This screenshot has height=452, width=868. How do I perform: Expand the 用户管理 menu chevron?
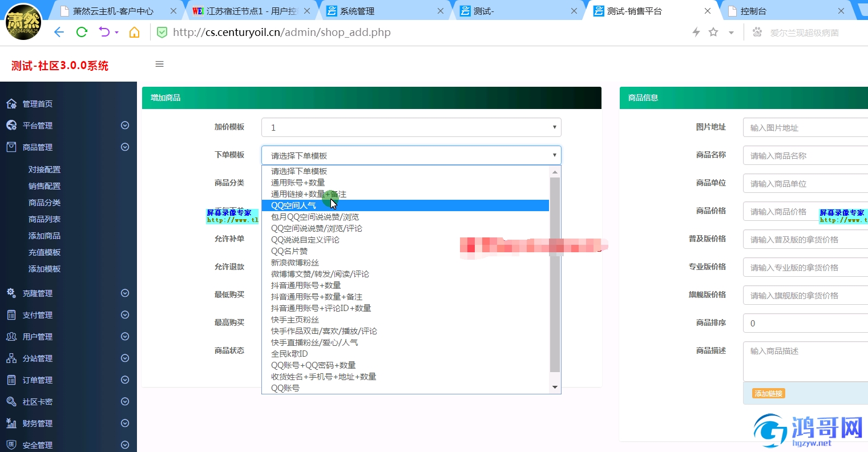click(125, 337)
